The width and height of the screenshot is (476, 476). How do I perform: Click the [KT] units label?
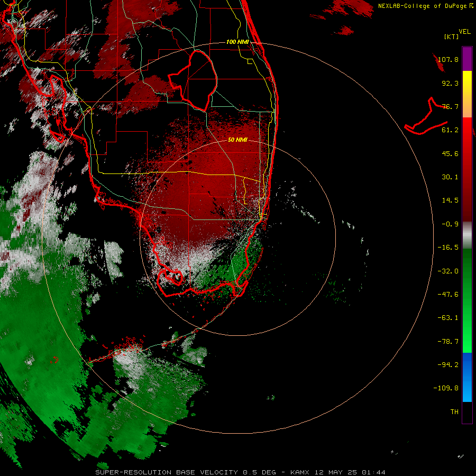click(452, 36)
